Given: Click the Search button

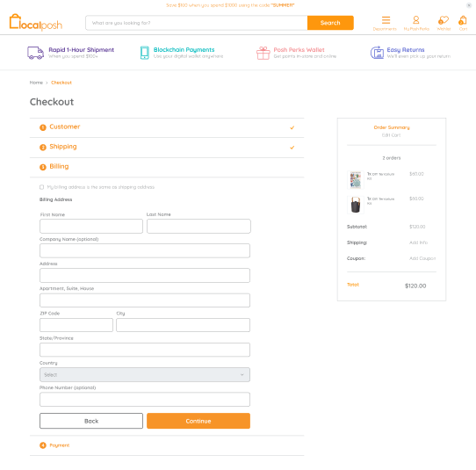Looking at the screenshot, I should coord(330,23).
